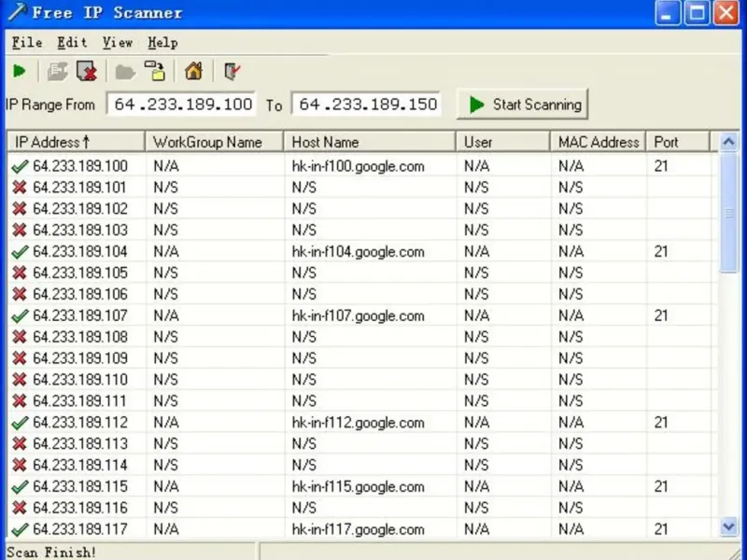The height and width of the screenshot is (560, 747).
Task: Sort by IP Address column header
Action: [x=76, y=142]
